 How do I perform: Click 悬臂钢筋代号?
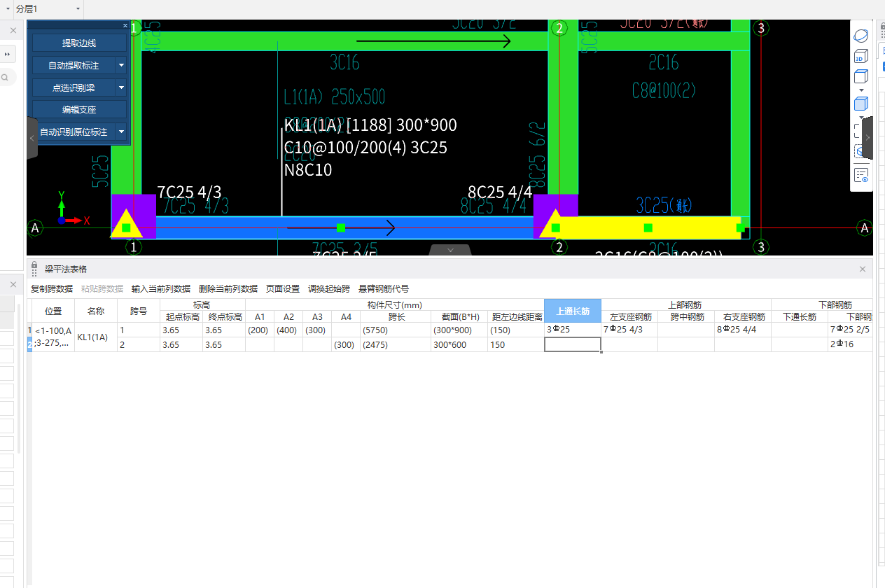[384, 288]
